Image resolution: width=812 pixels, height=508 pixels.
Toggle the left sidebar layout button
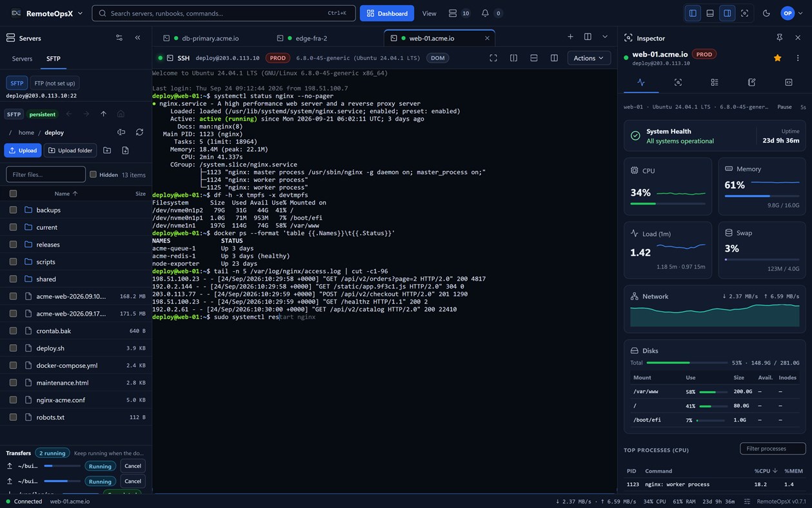click(x=693, y=13)
